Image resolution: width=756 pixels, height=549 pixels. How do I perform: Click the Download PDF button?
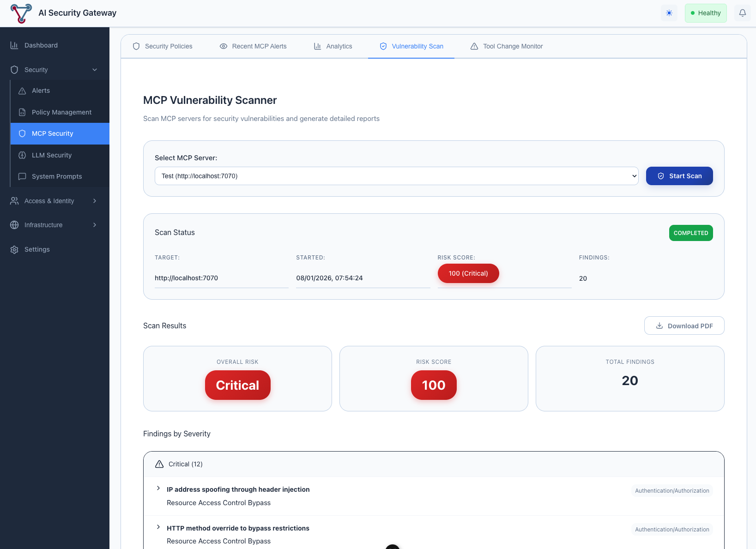[x=684, y=326]
